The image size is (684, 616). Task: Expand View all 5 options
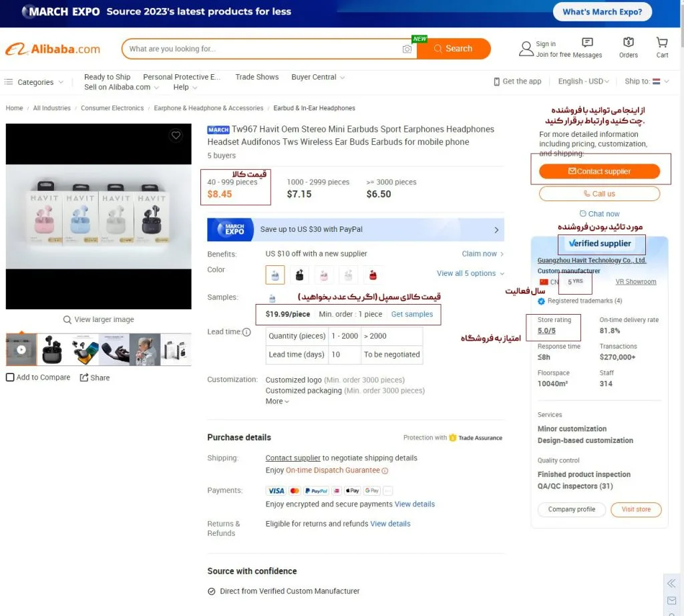click(470, 273)
